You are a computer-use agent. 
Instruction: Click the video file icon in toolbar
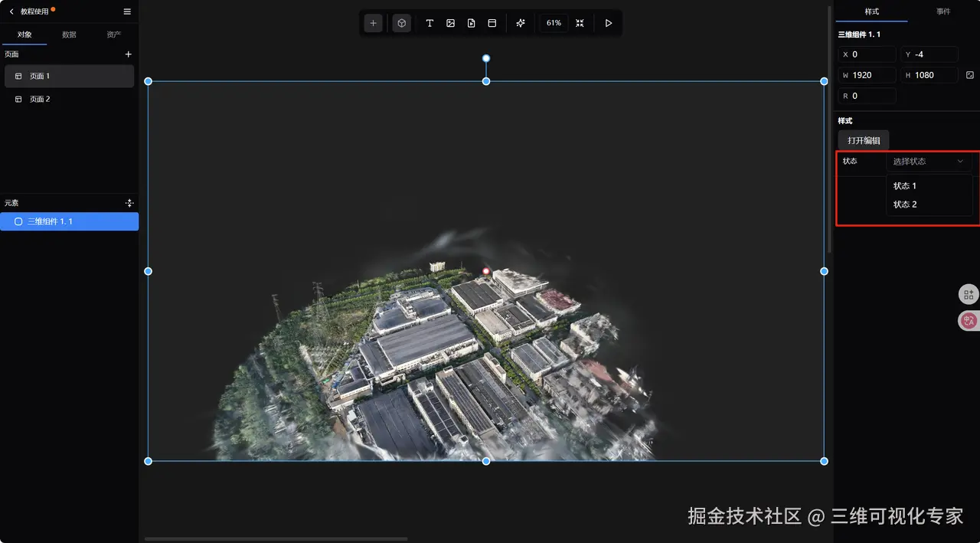click(471, 23)
